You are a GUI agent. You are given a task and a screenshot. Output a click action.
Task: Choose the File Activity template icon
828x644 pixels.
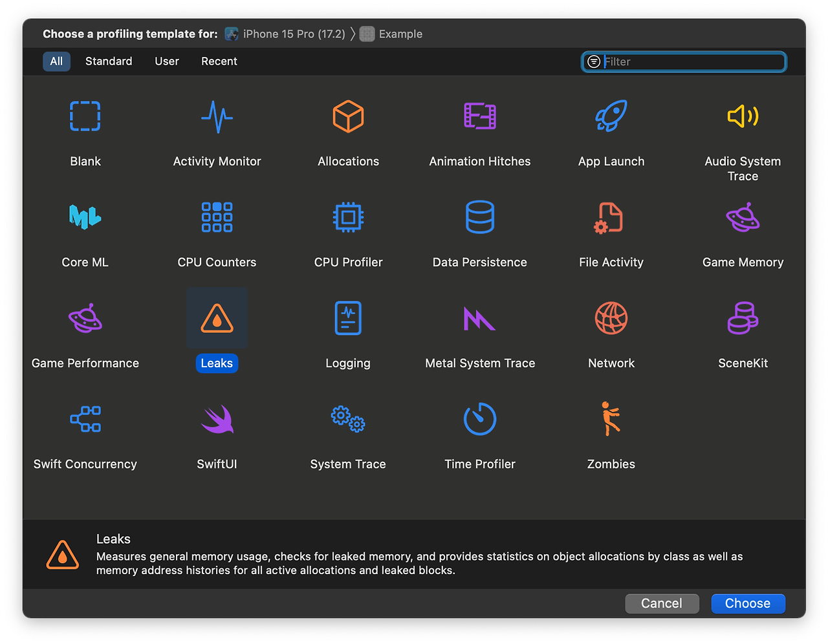click(x=609, y=217)
